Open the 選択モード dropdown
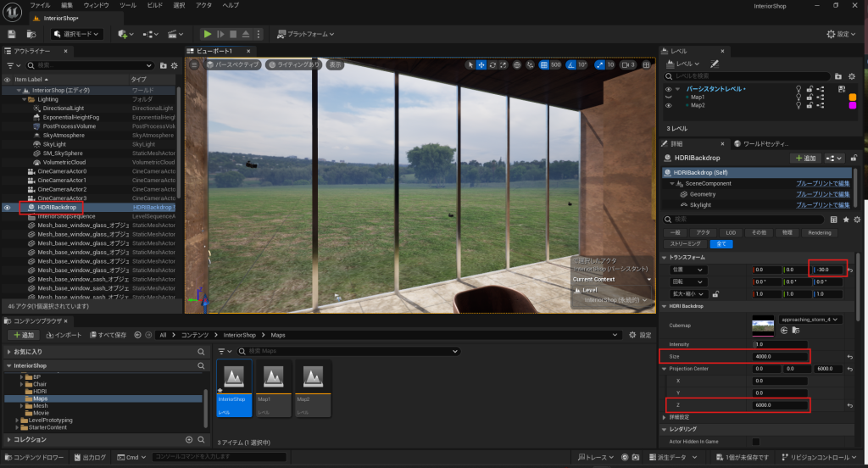 pyautogui.click(x=77, y=34)
